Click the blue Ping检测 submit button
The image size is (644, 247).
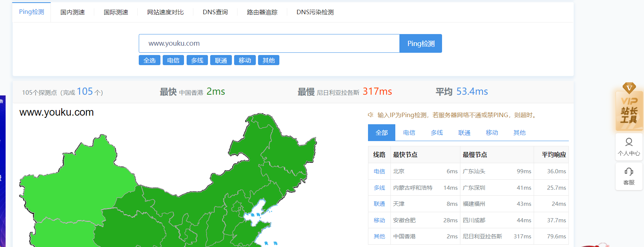421,43
